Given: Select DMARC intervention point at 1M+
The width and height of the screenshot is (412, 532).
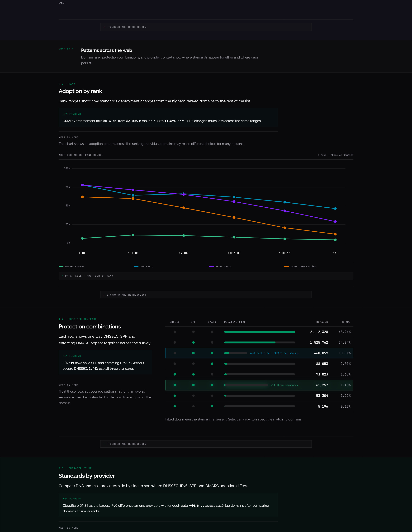Looking at the screenshot, I should click(x=335, y=234).
